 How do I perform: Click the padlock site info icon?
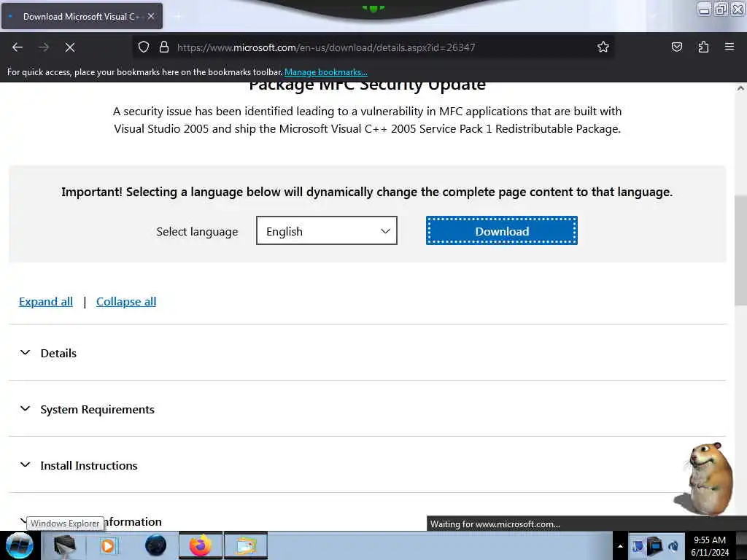point(164,47)
